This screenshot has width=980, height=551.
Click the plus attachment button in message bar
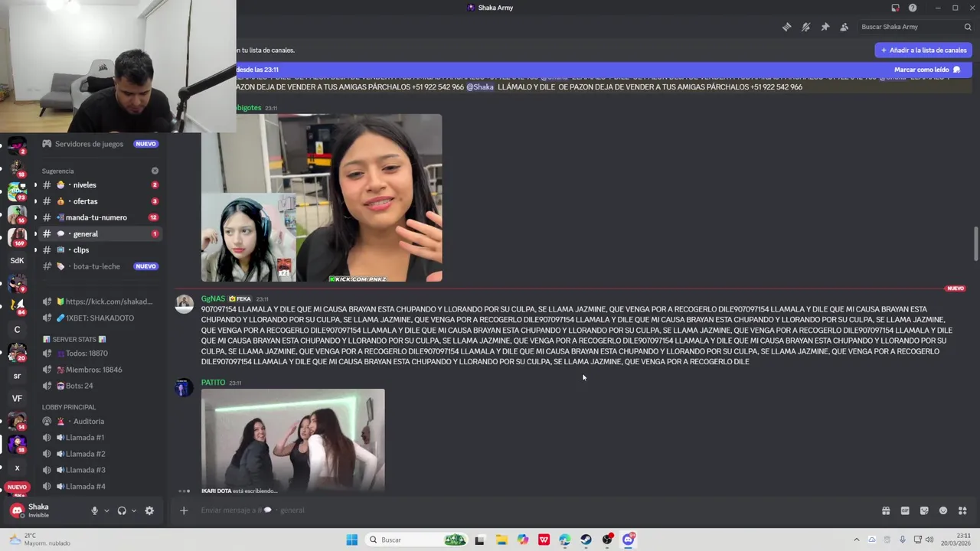click(x=184, y=510)
